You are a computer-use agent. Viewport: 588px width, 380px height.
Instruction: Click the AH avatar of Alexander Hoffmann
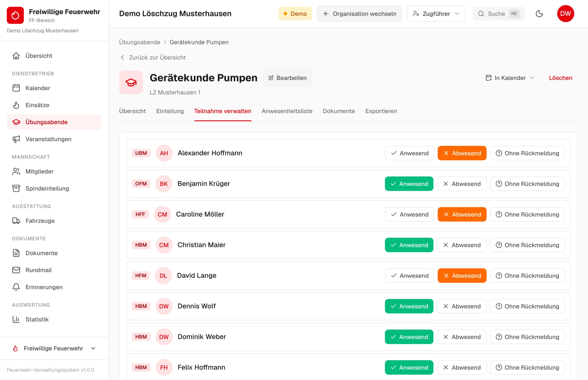(164, 153)
